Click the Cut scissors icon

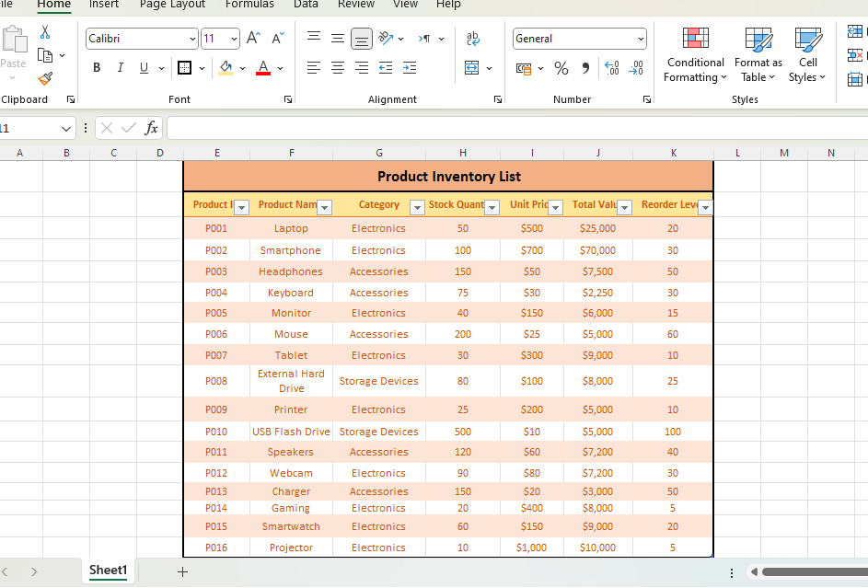(45, 32)
